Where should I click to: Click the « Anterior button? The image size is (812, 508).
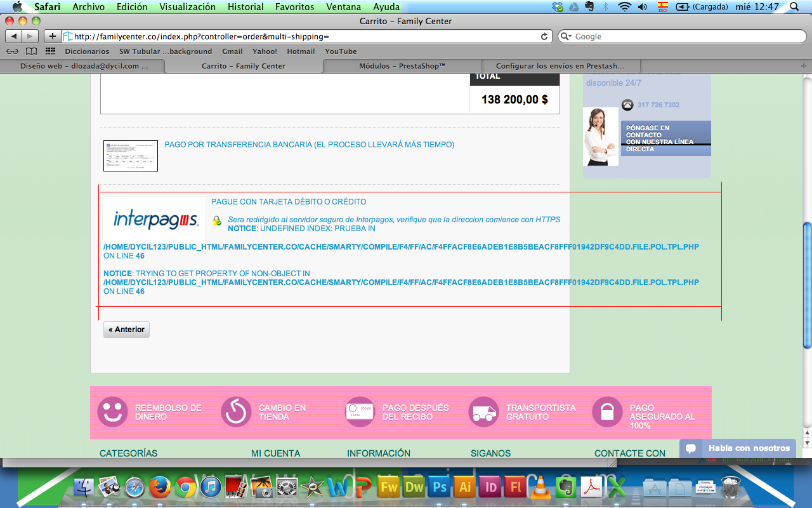(x=127, y=330)
